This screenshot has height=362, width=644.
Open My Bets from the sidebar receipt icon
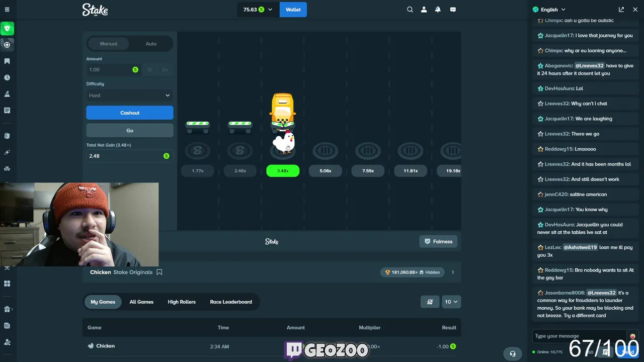[7, 110]
